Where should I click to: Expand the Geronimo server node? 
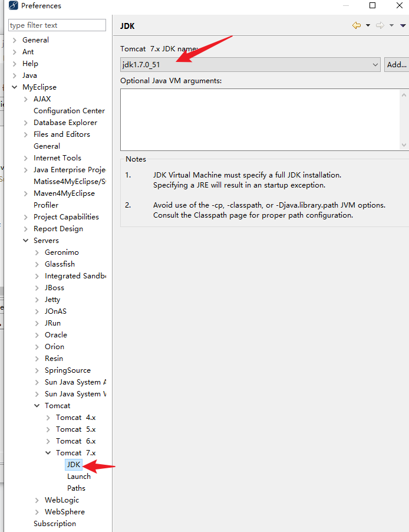coord(37,252)
